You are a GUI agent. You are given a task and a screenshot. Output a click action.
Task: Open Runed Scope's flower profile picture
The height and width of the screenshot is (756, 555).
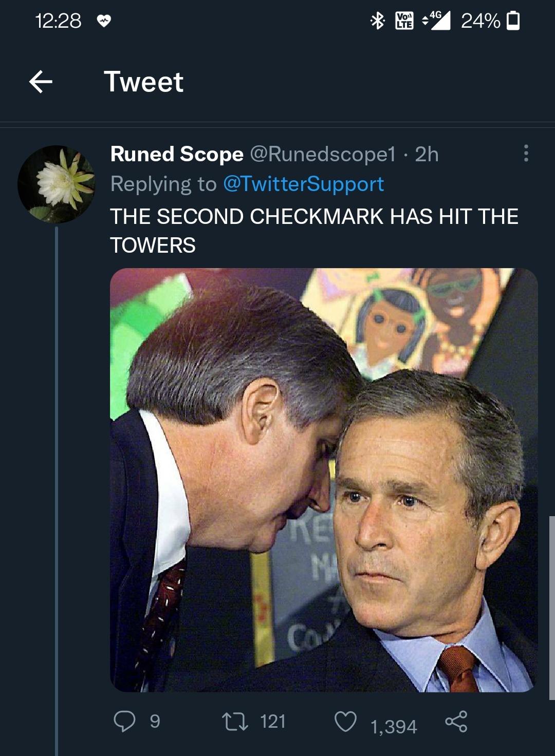[56, 184]
